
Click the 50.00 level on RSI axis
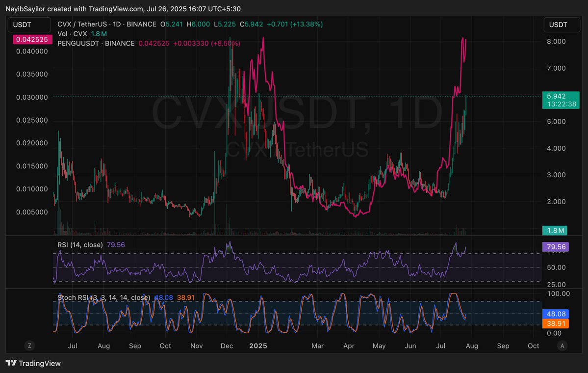[556, 267]
